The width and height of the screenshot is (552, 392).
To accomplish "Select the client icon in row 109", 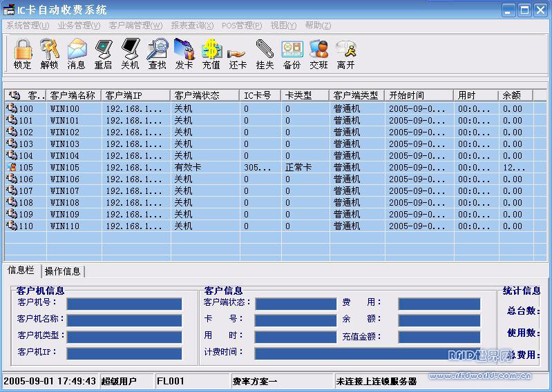I will 12,214.
